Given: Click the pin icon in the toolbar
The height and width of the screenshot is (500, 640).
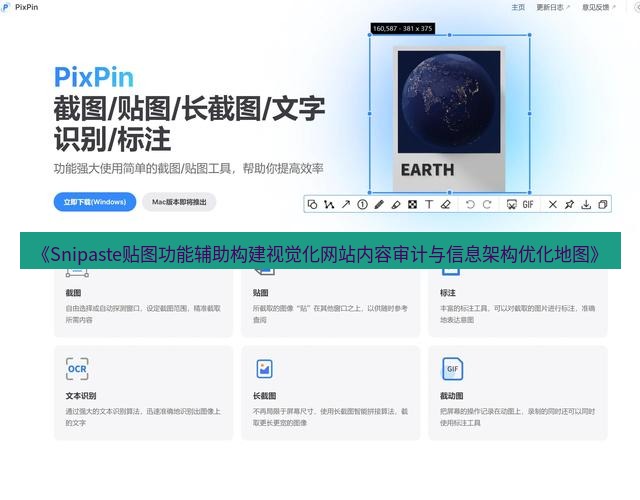Looking at the screenshot, I should click(569, 204).
